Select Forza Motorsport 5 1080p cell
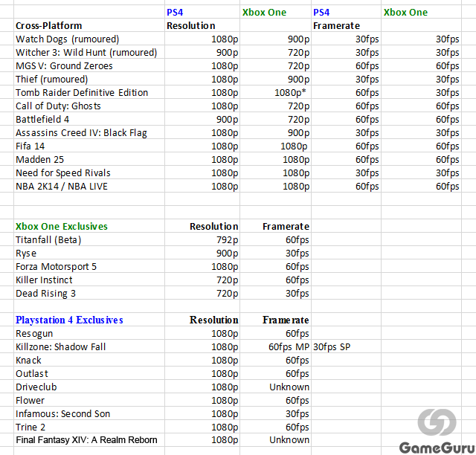 [202, 266]
